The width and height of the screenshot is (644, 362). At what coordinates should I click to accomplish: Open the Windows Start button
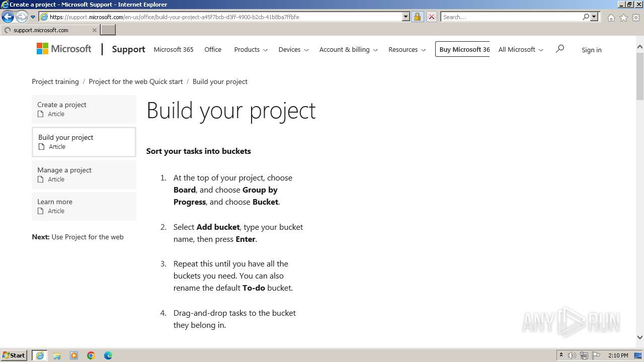(x=14, y=355)
